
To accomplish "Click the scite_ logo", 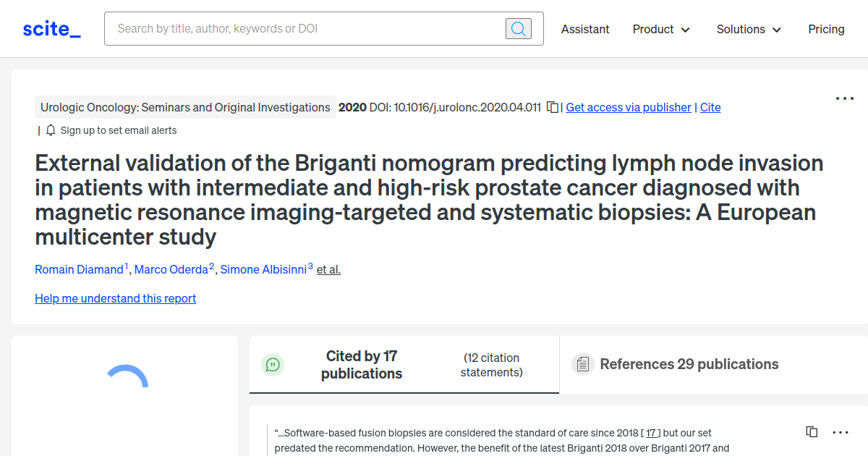I will (x=51, y=28).
